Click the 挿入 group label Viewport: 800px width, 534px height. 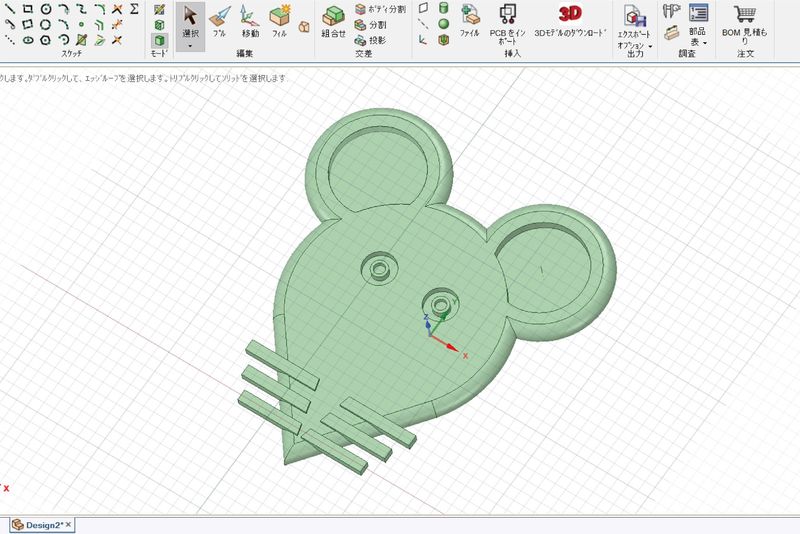tap(512, 53)
